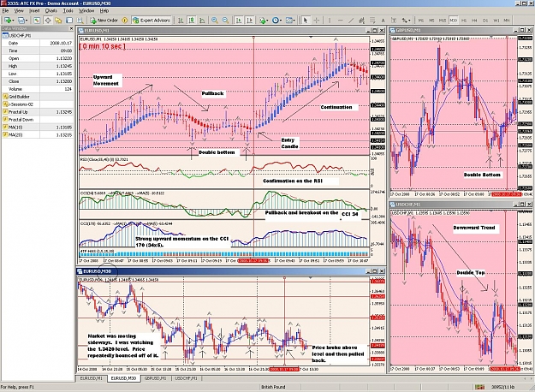Switch to the EURUSD,M1 bottom tab
This screenshot has width=535, height=392.
[91, 378]
